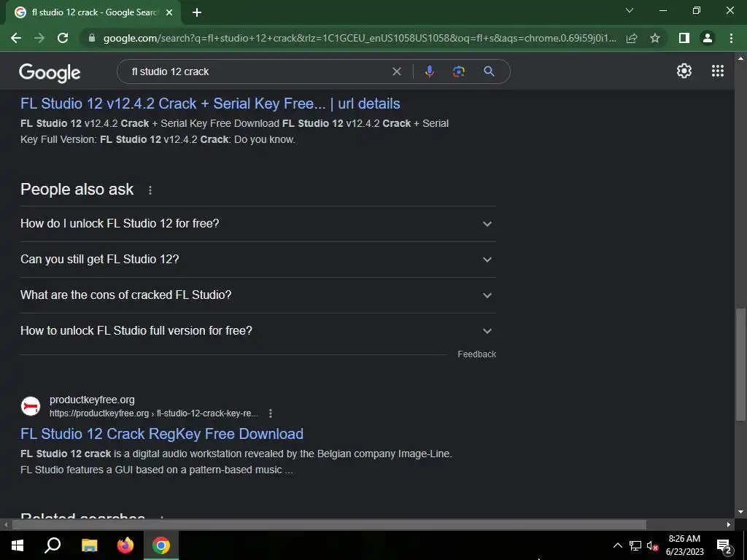Clear the search box with the X

[x=396, y=71]
